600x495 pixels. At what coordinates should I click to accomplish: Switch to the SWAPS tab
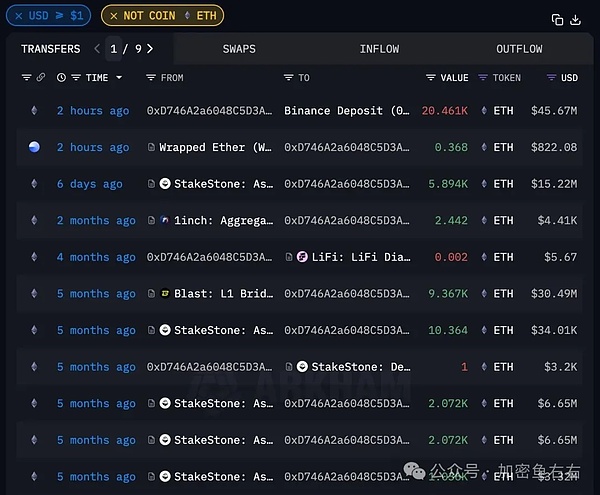239,49
